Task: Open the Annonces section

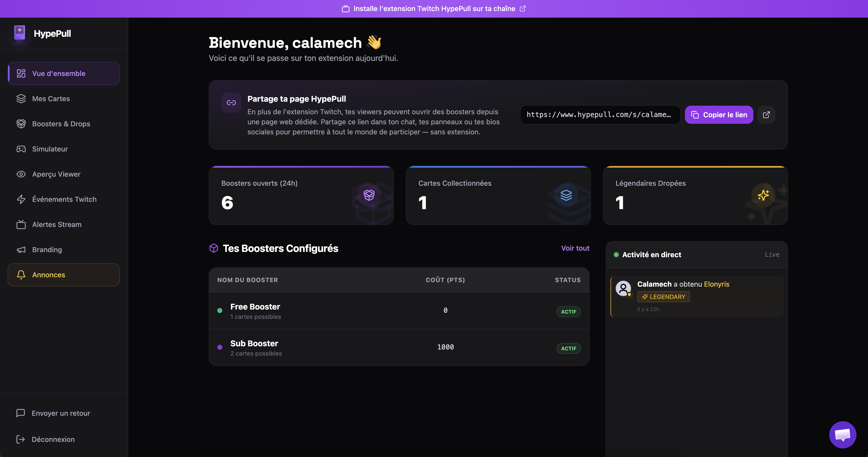Action: [x=64, y=275]
